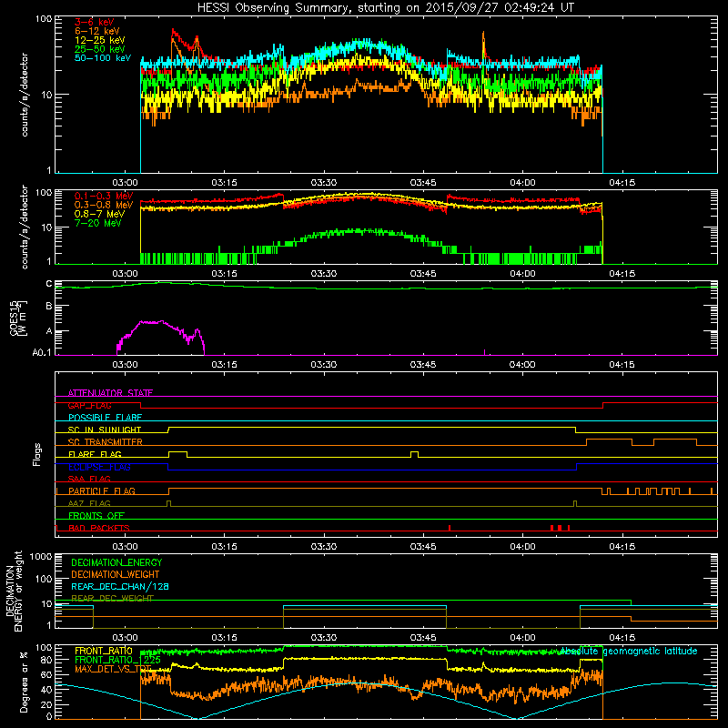Click the Degrees or % axis title

coord(24,682)
